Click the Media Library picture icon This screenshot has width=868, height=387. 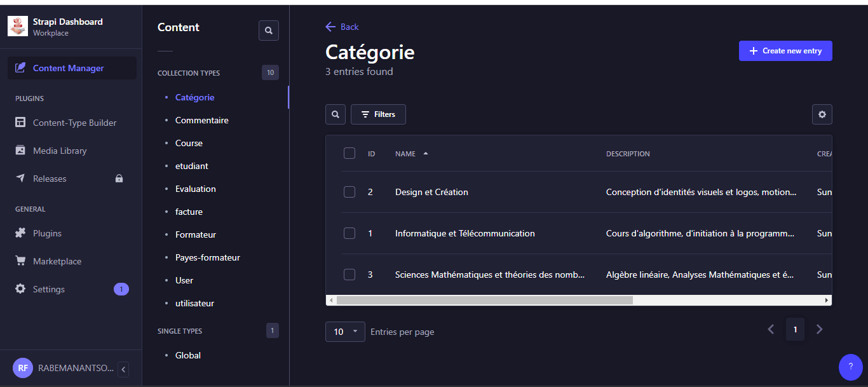[x=20, y=151]
